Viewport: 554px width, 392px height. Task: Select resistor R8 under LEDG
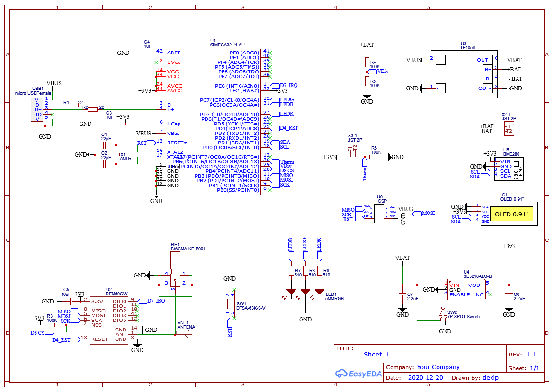pos(305,270)
